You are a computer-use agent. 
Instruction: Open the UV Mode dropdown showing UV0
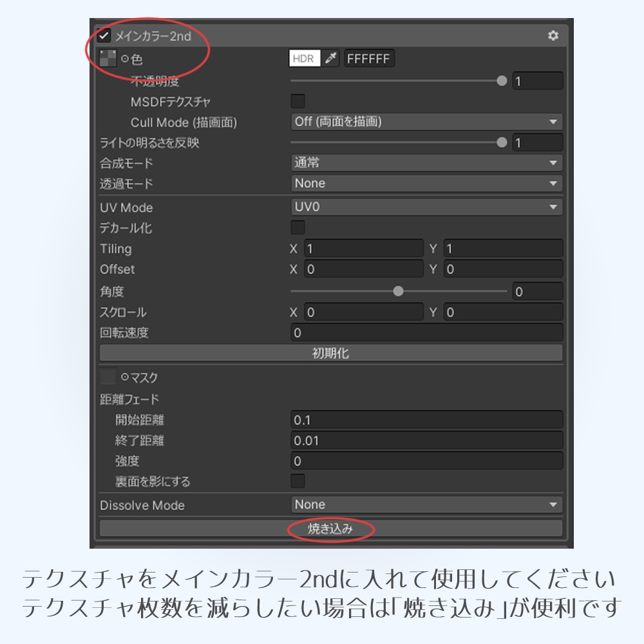tap(426, 207)
